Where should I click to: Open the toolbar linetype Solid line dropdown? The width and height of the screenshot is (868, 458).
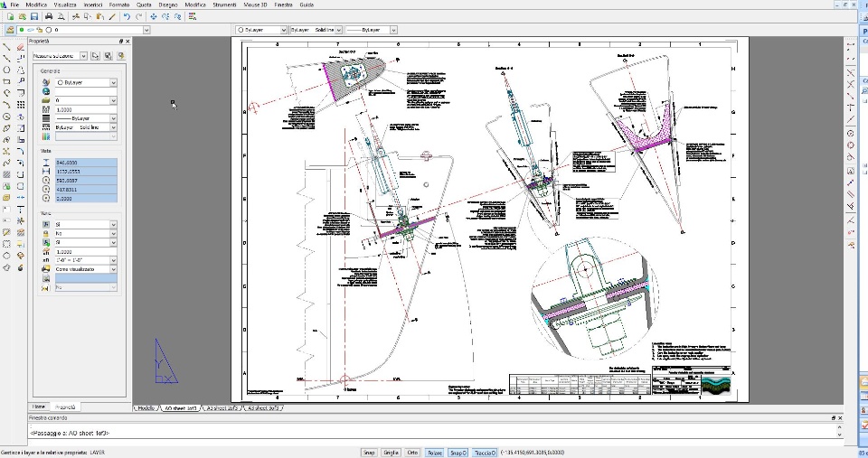pyautogui.click(x=339, y=30)
